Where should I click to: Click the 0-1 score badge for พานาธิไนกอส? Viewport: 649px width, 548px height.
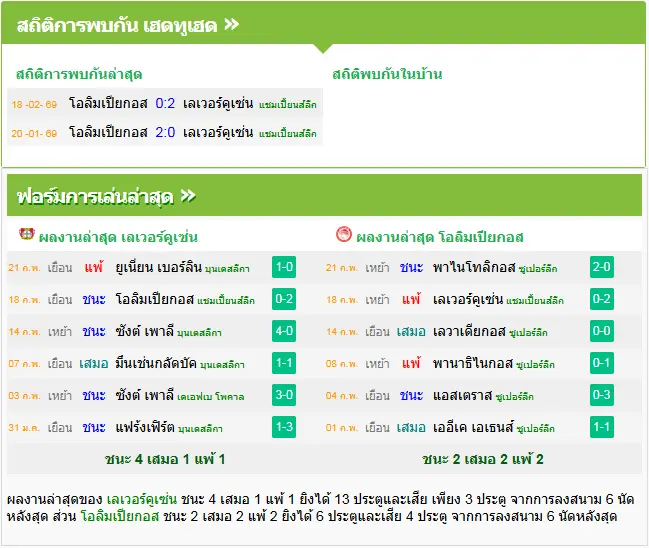[602, 363]
